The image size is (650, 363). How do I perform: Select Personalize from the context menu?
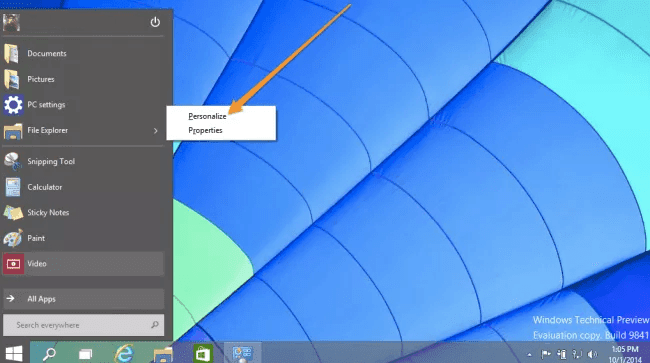coord(207,116)
